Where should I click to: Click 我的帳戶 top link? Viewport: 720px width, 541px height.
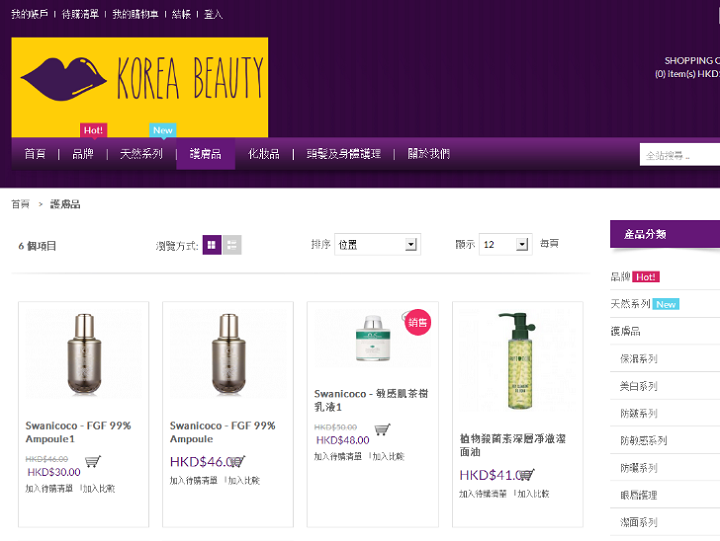(x=29, y=14)
